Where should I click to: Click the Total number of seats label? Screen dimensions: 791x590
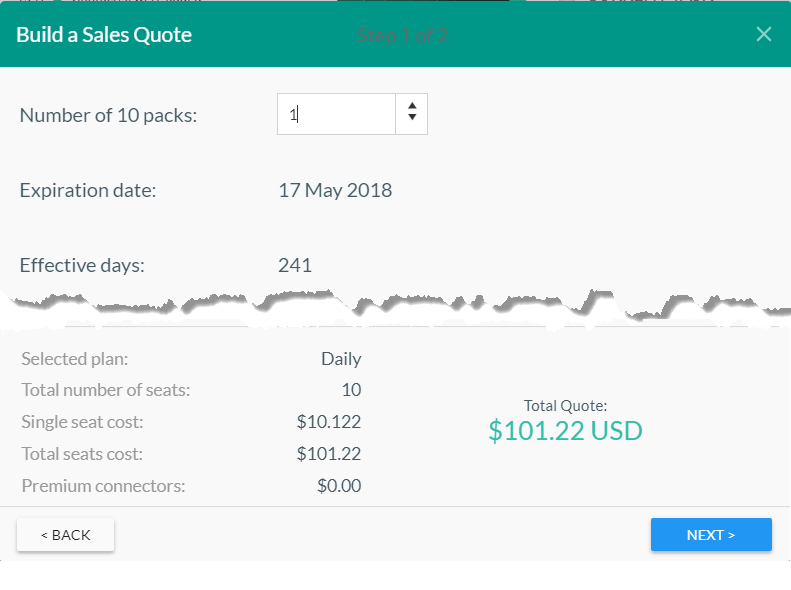point(106,390)
